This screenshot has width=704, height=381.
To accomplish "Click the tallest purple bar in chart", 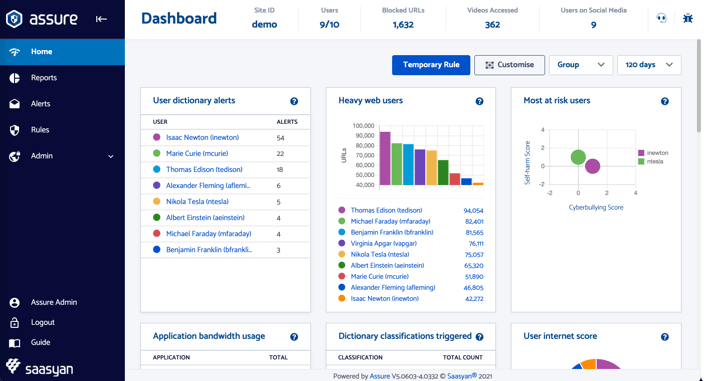I will pyautogui.click(x=385, y=158).
